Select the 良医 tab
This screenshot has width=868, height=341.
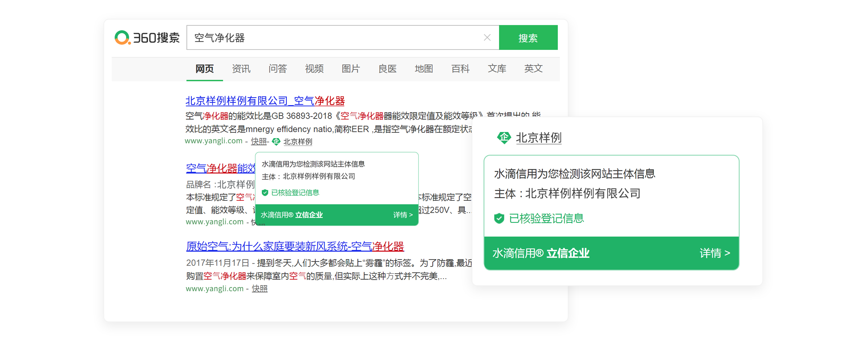click(x=387, y=69)
